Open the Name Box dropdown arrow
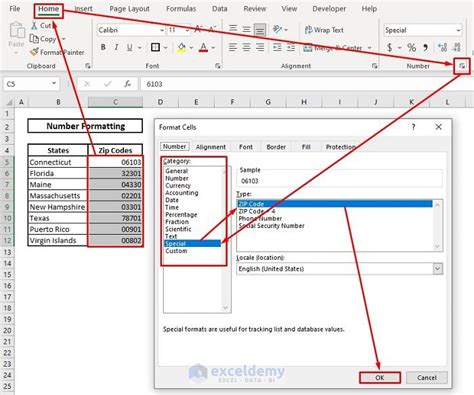Viewport: 474px width, 395px height. [54, 83]
